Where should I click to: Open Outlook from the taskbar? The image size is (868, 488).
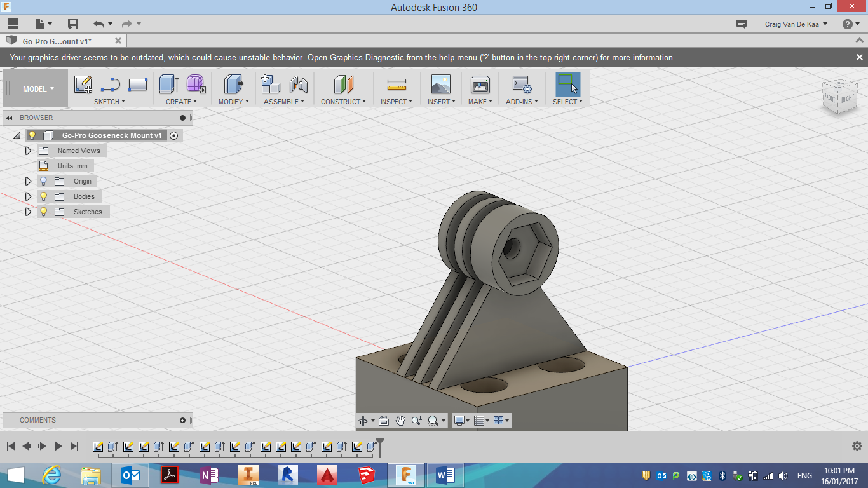point(130,475)
